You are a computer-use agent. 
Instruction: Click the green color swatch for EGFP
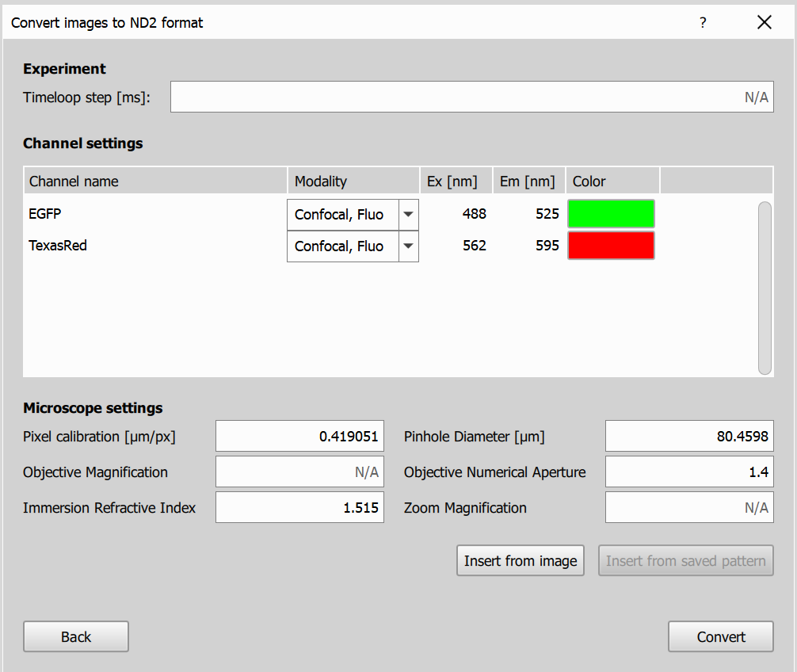point(611,213)
